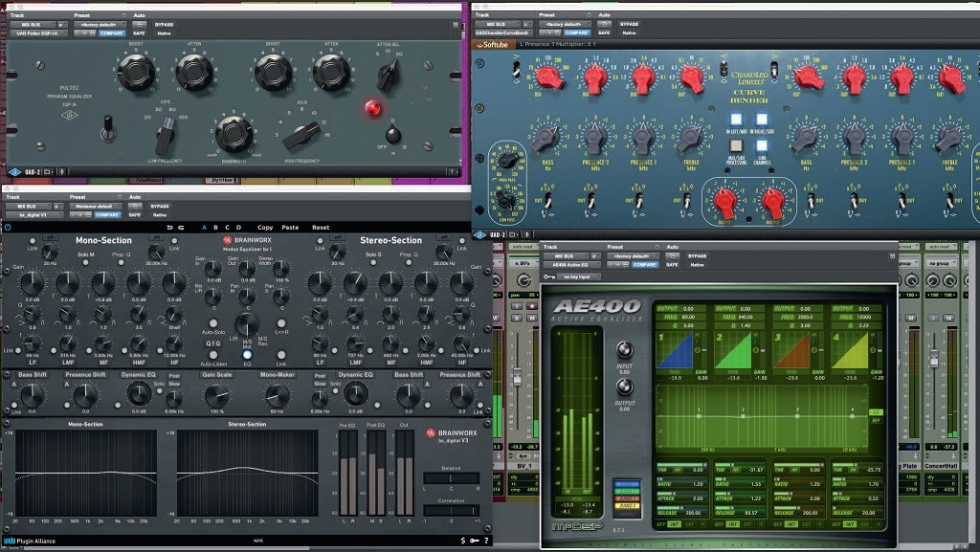Click the band 1 INT key button in AE400
The height and width of the screenshot is (552, 980).
pyautogui.click(x=675, y=524)
